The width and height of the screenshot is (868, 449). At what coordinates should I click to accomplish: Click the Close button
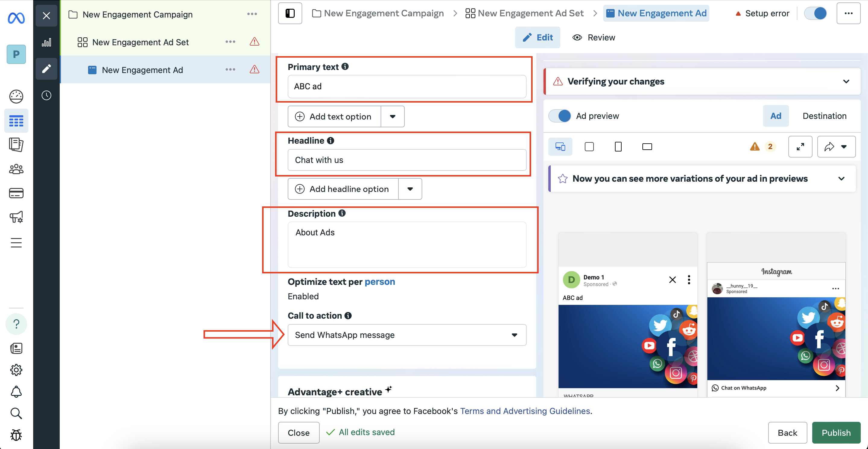[x=299, y=433]
